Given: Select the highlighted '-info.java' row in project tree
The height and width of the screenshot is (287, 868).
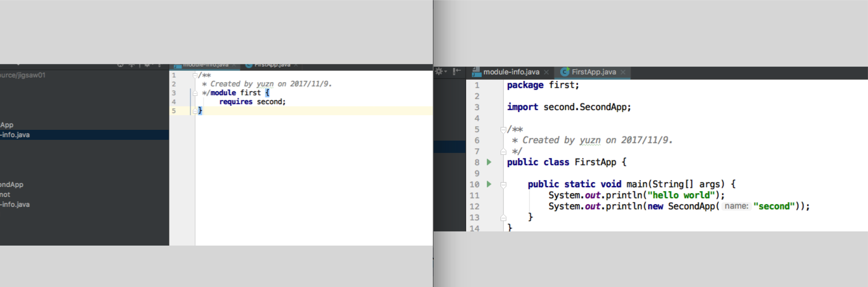Looking at the screenshot, I should click(x=85, y=135).
